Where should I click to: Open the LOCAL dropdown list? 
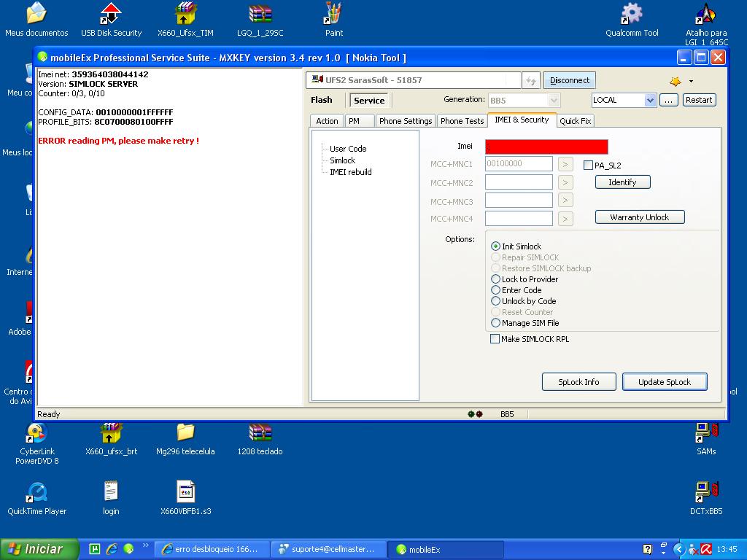tap(650, 101)
